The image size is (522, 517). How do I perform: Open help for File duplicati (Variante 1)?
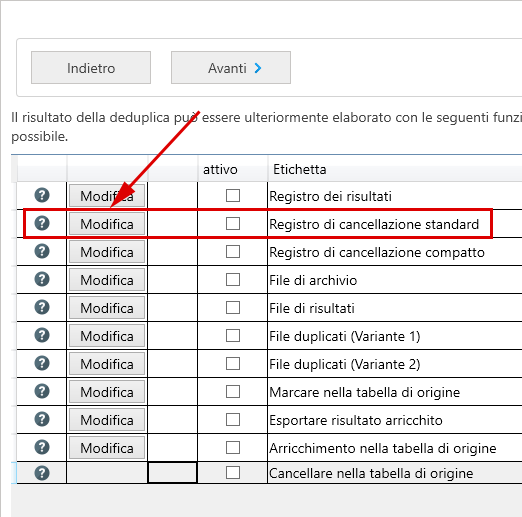point(42,335)
